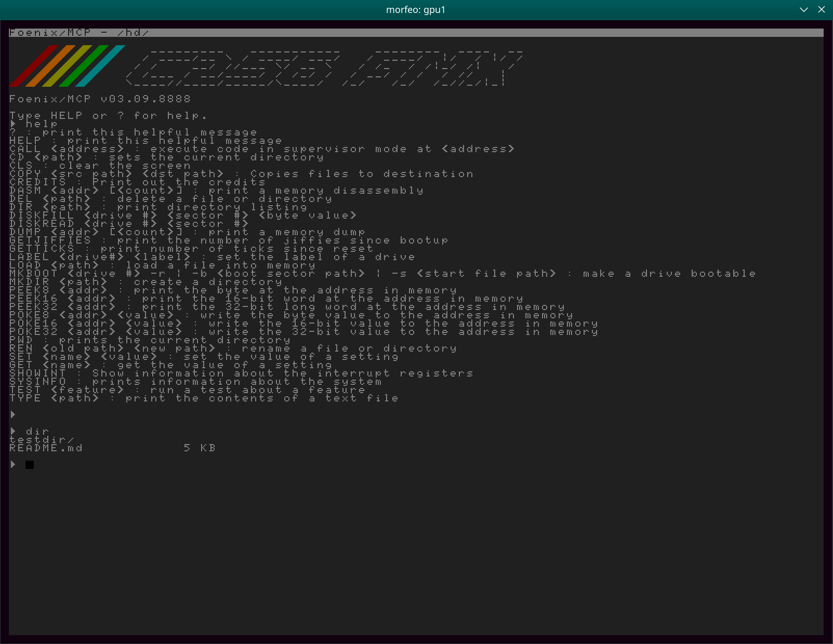Click the 'CALL <address>' help line

(262, 149)
